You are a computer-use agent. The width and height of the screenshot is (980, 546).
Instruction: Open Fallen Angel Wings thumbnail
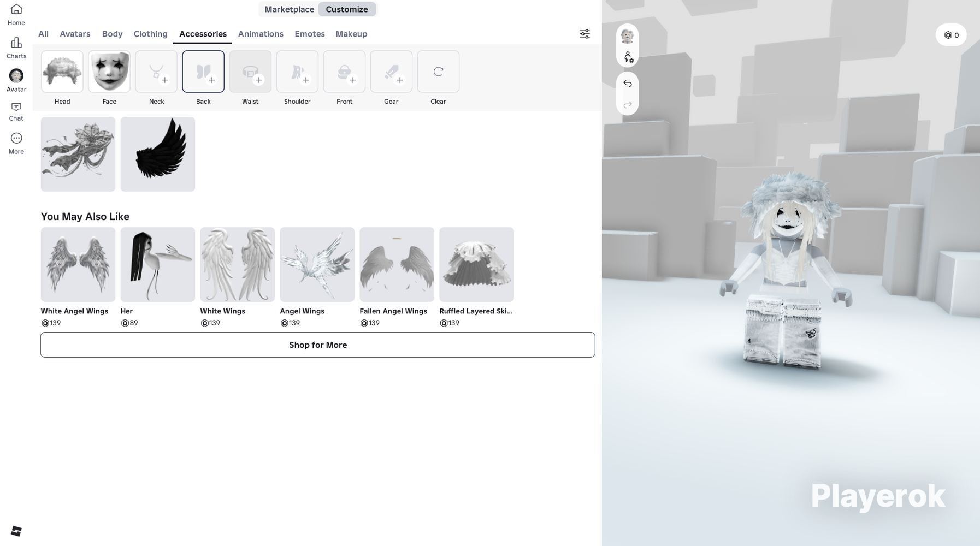(397, 264)
